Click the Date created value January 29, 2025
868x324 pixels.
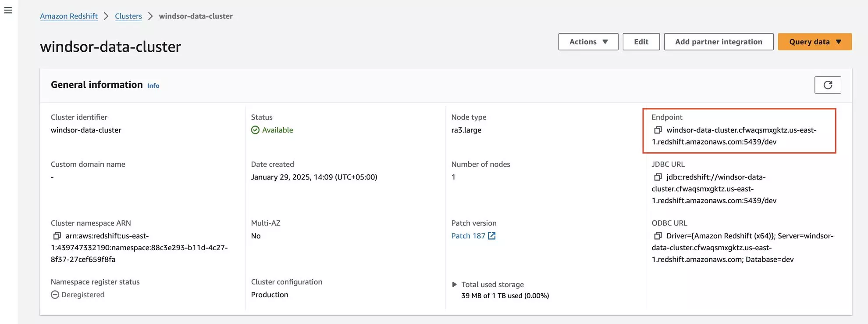(314, 177)
